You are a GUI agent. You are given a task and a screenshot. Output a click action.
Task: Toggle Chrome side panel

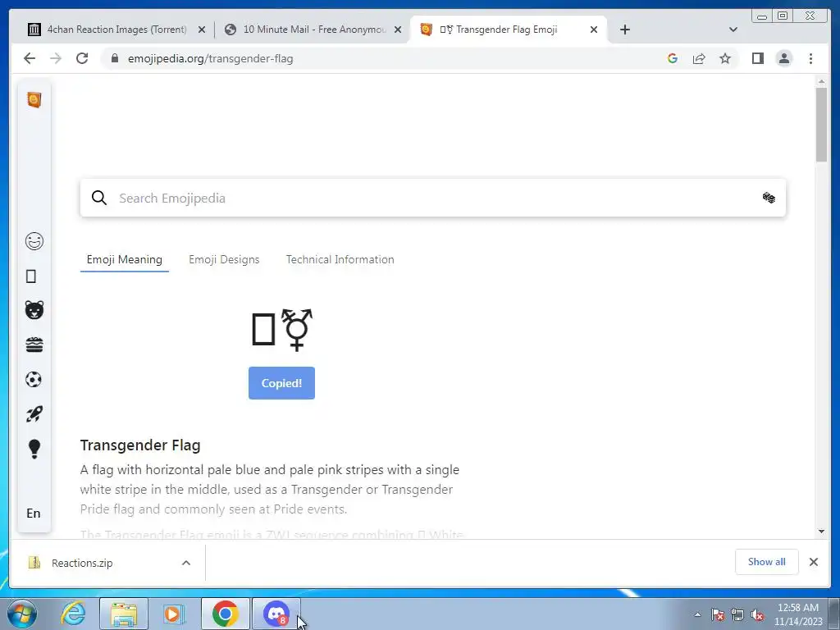tap(757, 58)
